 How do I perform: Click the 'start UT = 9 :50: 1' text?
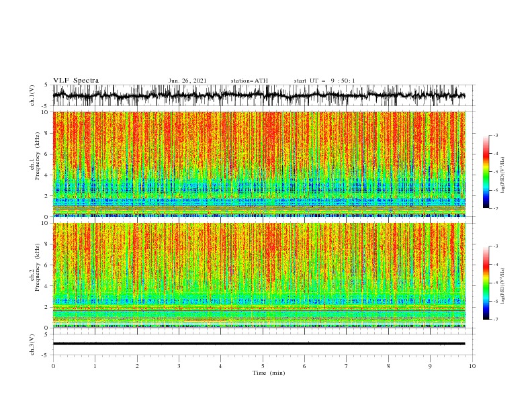(324, 81)
